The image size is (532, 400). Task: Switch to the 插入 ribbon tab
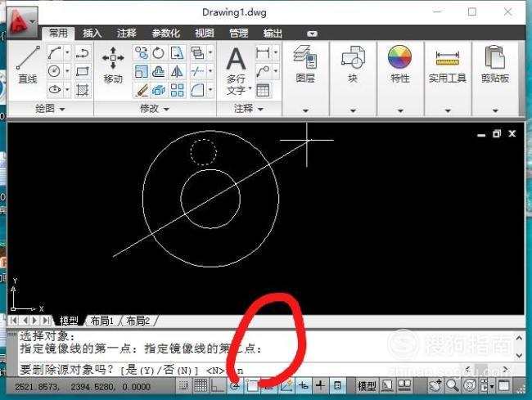pos(92,33)
